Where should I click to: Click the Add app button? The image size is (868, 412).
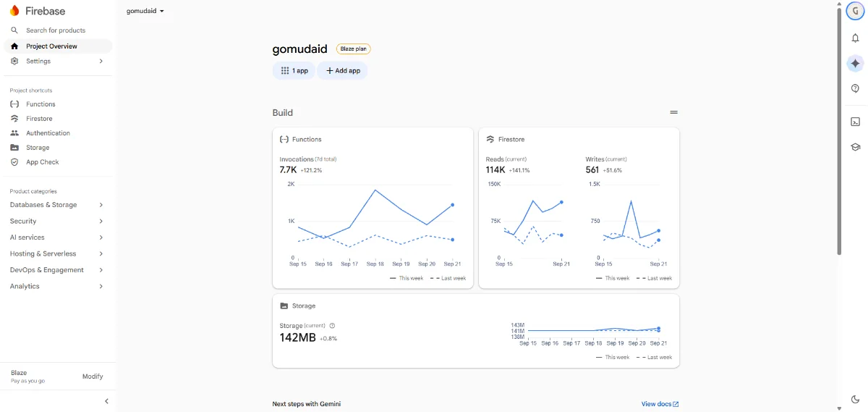(343, 71)
